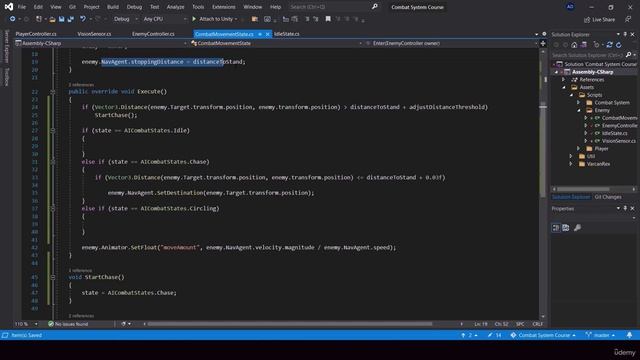
Task: Open the File menu
Action: point(22,7)
